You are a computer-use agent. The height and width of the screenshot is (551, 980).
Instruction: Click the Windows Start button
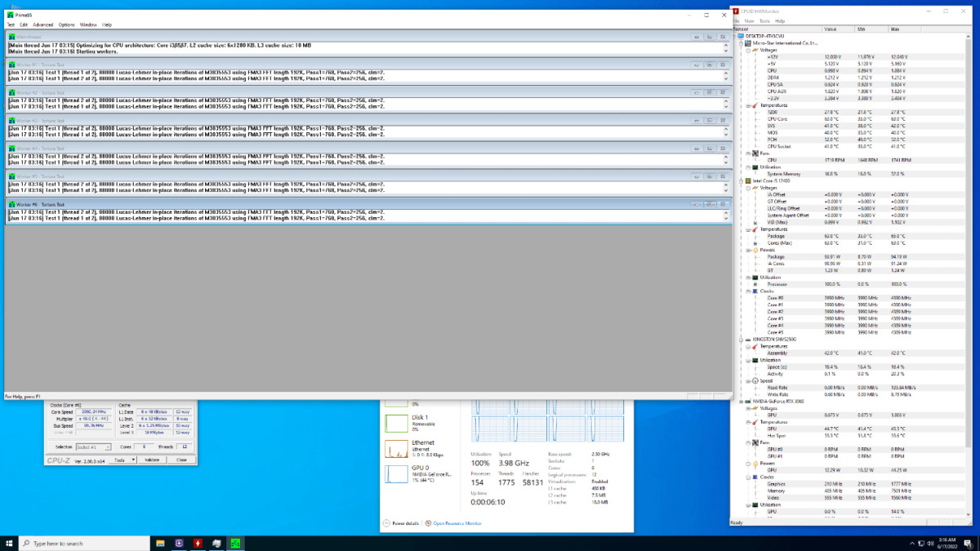10,543
